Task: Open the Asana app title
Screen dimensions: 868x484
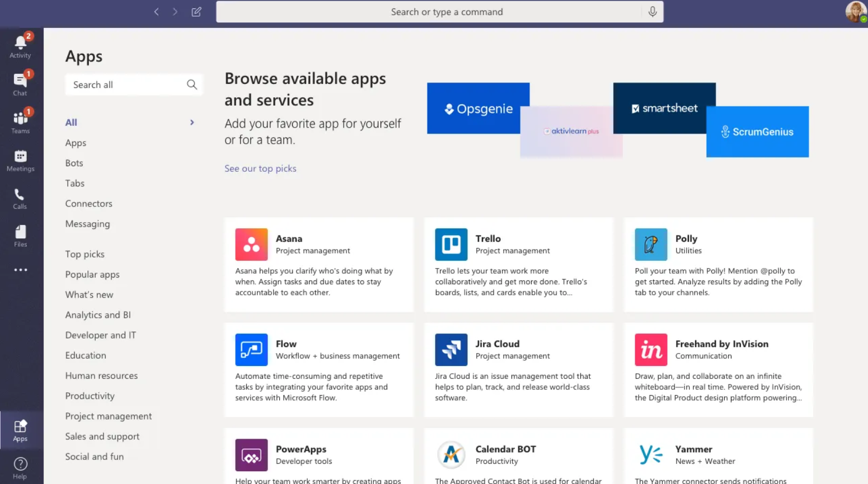Action: click(x=289, y=238)
